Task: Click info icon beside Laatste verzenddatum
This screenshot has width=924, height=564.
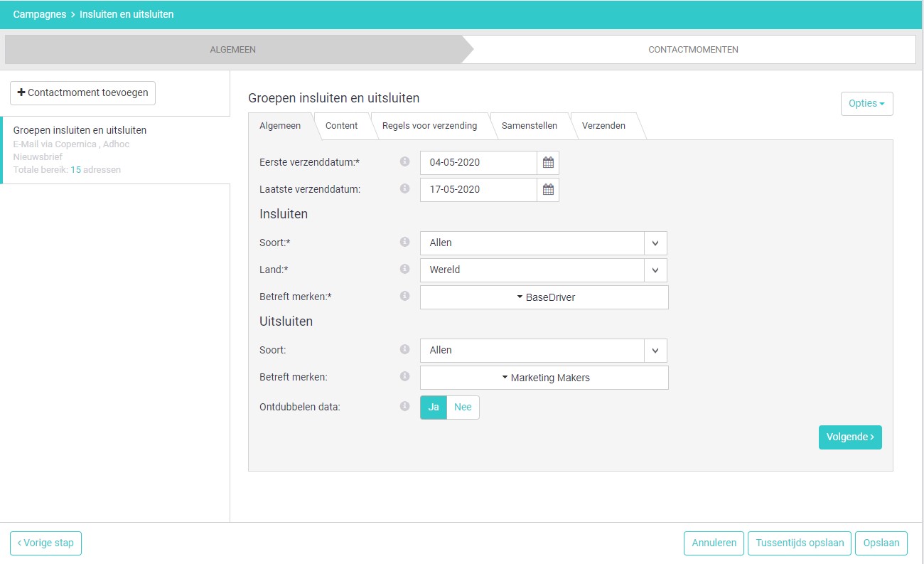Action: coord(404,188)
